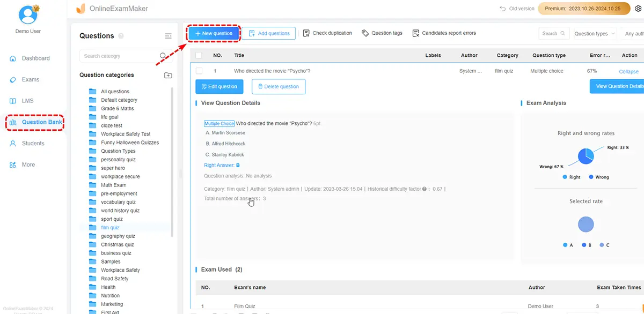
Task: Open Check duplication tool
Action: click(x=327, y=33)
